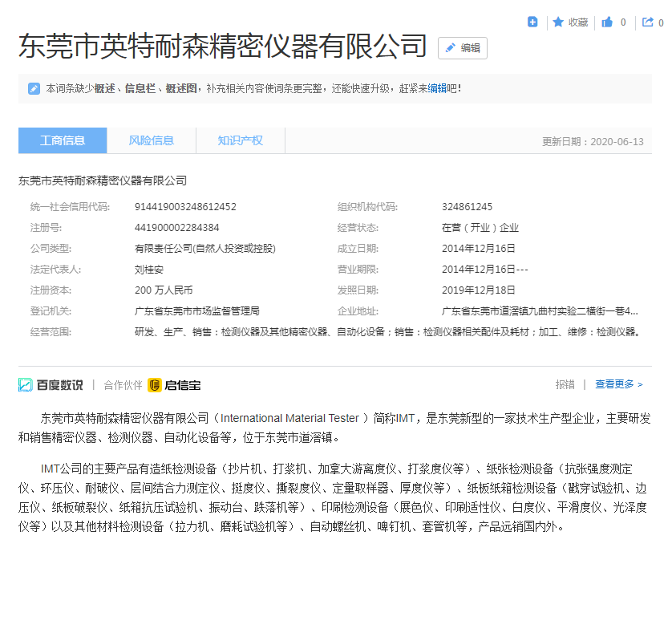
Task: Open the 知识产权 tab
Action: pos(240,140)
